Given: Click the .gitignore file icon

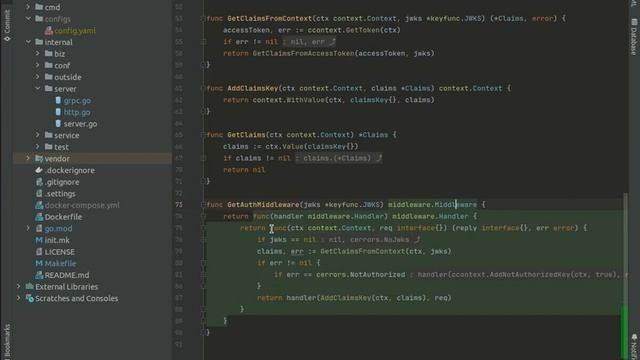Looking at the screenshot, I should pyautogui.click(x=39, y=182).
